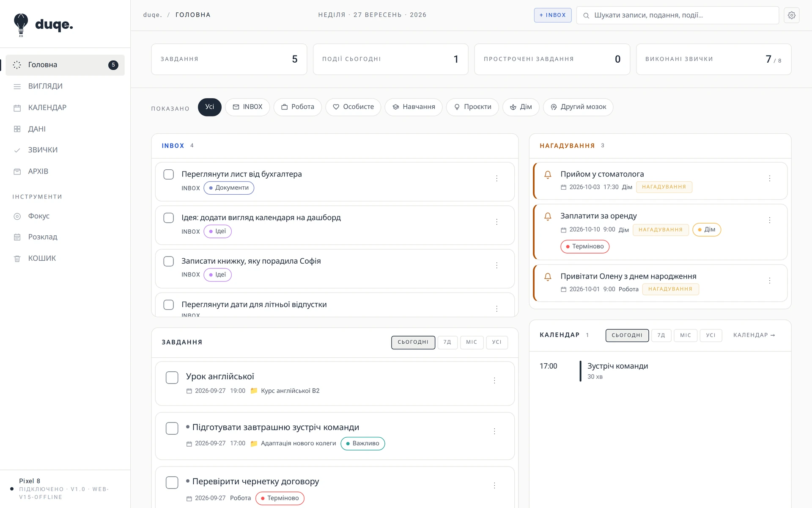Screen dimensions: 812x508
Task: Select СЬОГОДНІ in the tasks panel
Action: pos(413,342)
